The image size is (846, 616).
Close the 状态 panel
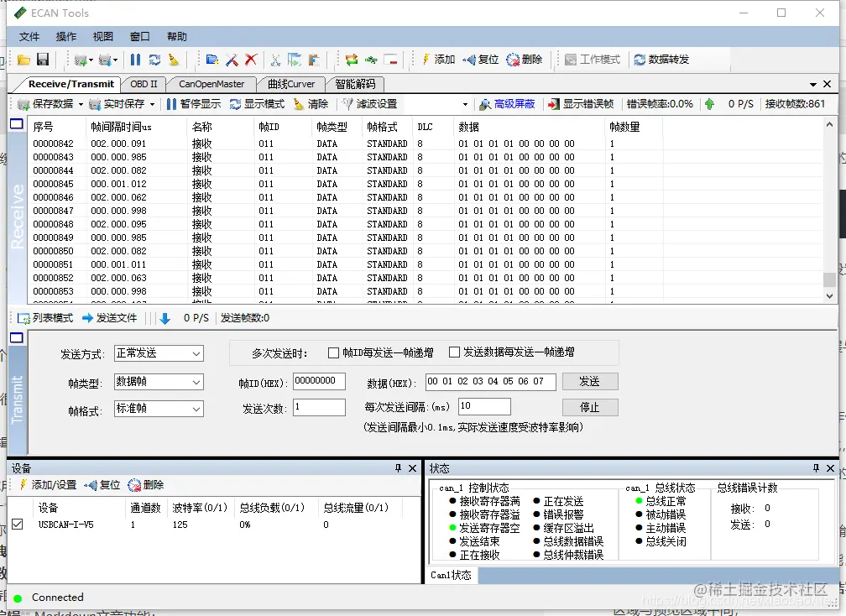pyautogui.click(x=830, y=468)
